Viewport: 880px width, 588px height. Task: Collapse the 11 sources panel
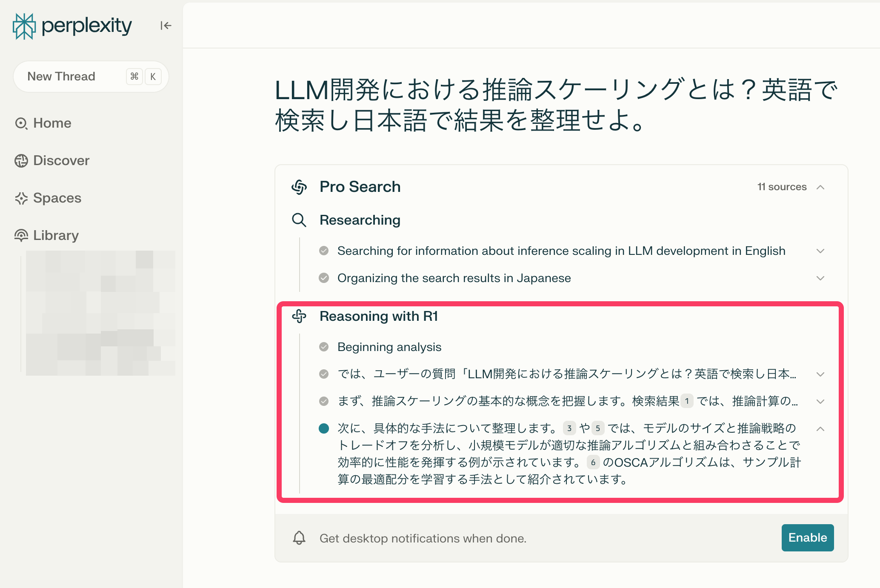820,187
